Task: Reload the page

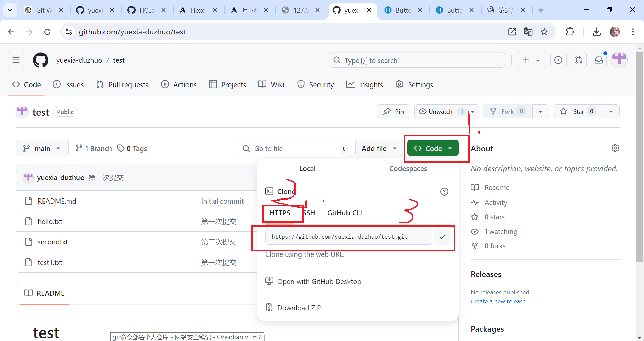Action: (x=47, y=32)
